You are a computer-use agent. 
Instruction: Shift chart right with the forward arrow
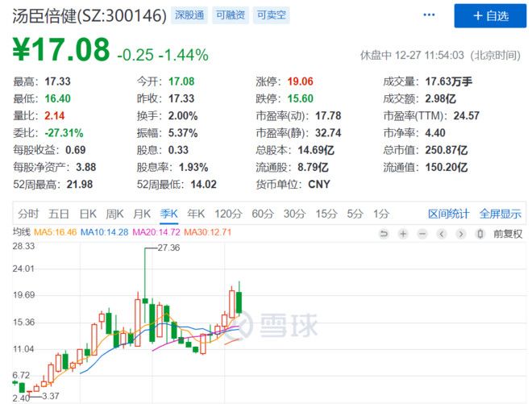(x=461, y=234)
